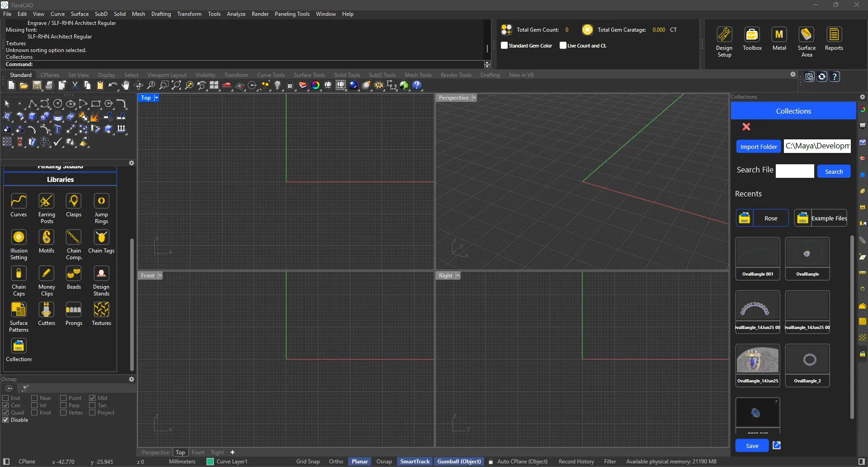The height and width of the screenshot is (467, 868).
Task: Open the Beads library
Action: [74, 274]
